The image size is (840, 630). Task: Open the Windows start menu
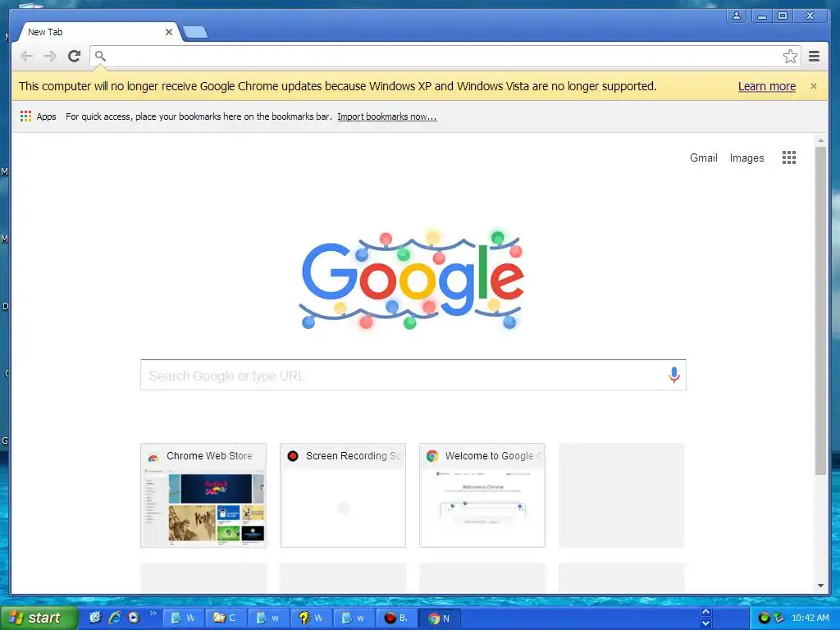point(39,618)
